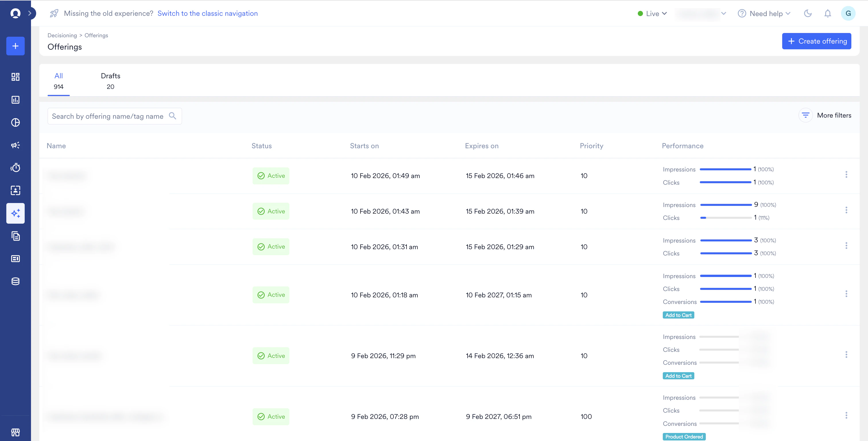
Task: Open the notifications bell icon
Action: [828, 13]
